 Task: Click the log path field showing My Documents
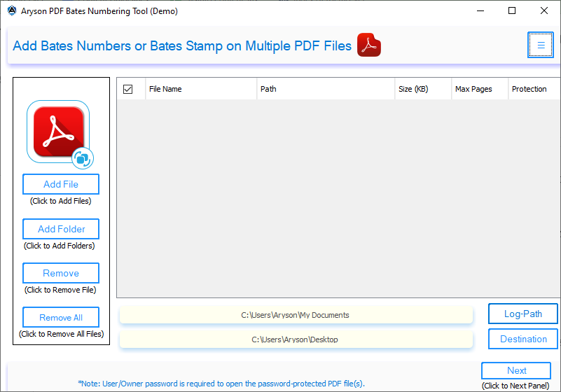point(296,315)
